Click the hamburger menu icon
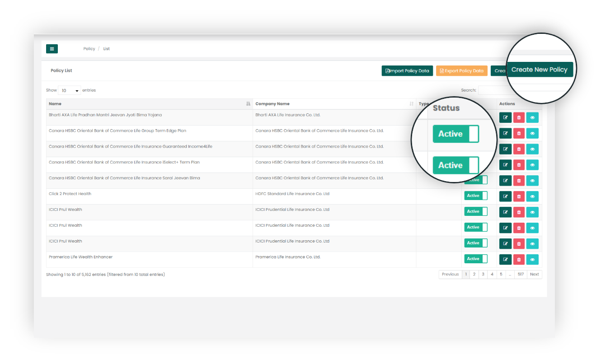This screenshot has height=364, width=601. (x=52, y=49)
